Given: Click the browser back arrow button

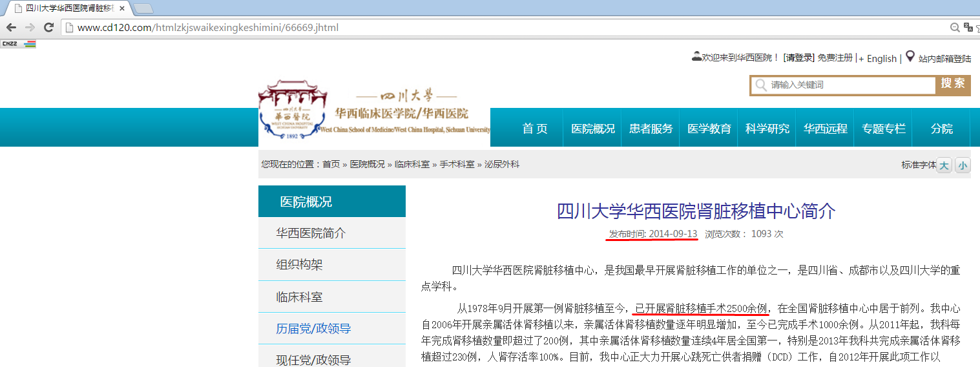Looking at the screenshot, I should pos(11,28).
